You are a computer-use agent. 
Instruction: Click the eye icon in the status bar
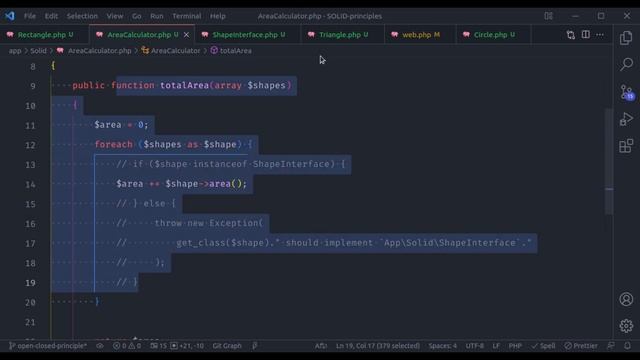[x=100, y=346]
